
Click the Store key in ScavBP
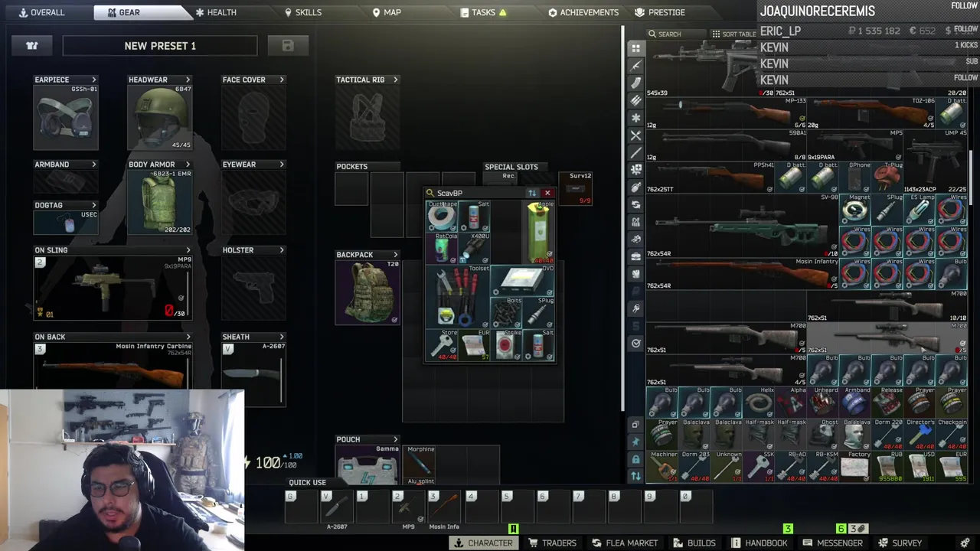pos(442,345)
